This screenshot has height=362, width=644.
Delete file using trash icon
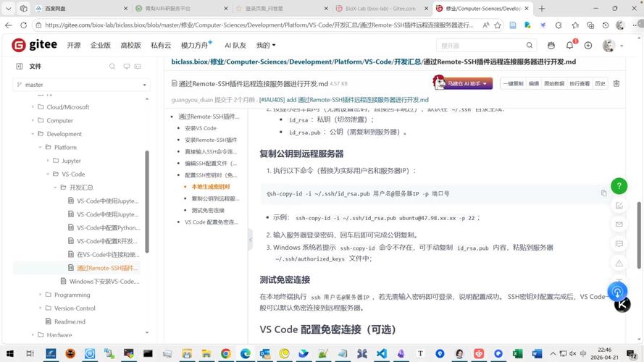coord(616,83)
